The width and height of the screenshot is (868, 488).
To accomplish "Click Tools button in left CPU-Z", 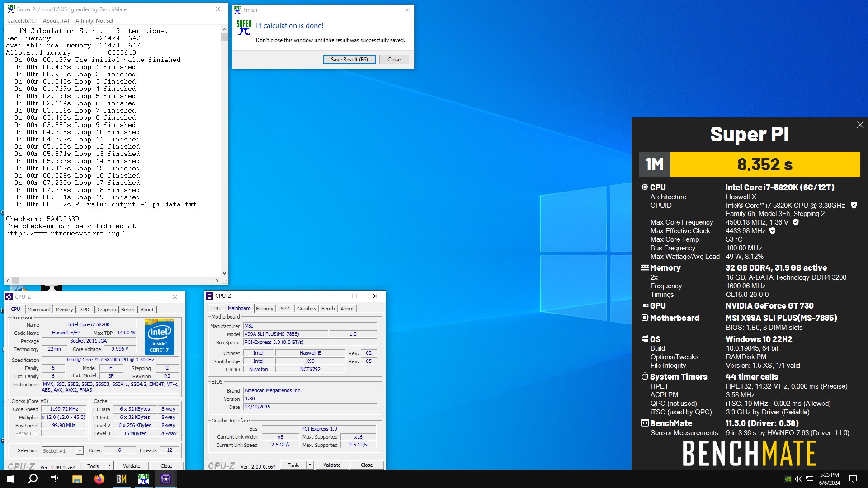I will [x=93, y=466].
